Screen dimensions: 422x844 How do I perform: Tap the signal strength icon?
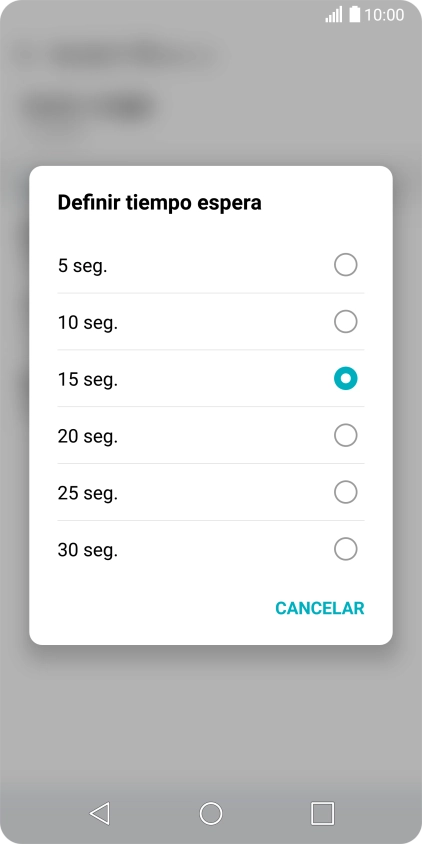(x=334, y=15)
